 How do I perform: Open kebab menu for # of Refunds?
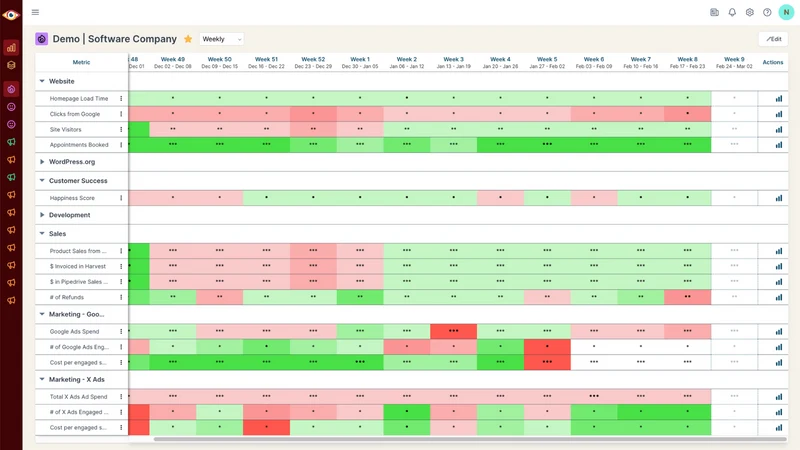(121, 297)
